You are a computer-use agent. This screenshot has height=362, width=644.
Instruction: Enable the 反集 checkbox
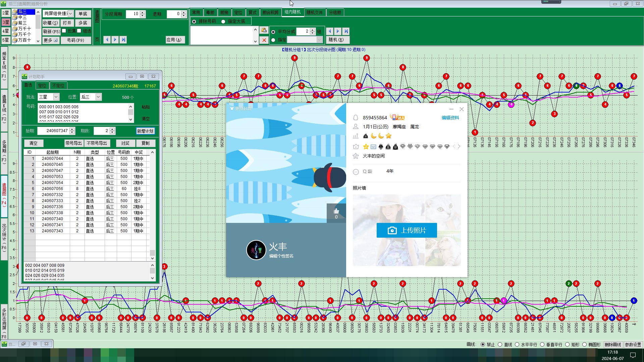(x=64, y=31)
